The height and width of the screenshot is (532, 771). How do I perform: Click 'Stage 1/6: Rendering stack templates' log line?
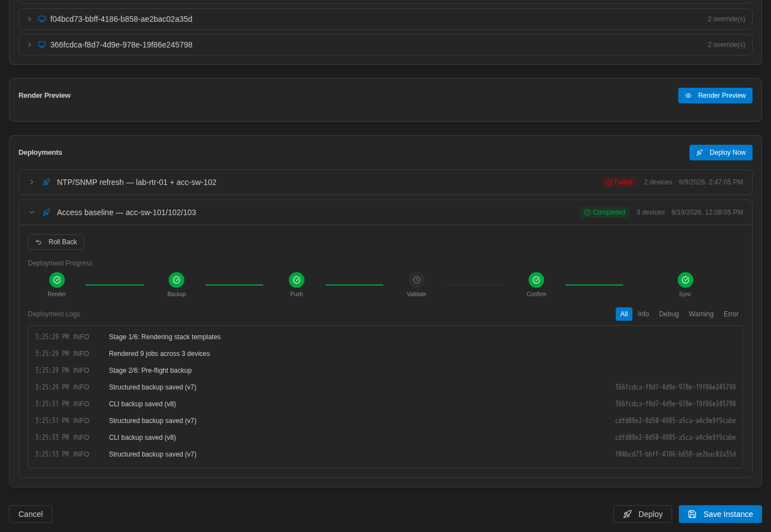[165, 337]
